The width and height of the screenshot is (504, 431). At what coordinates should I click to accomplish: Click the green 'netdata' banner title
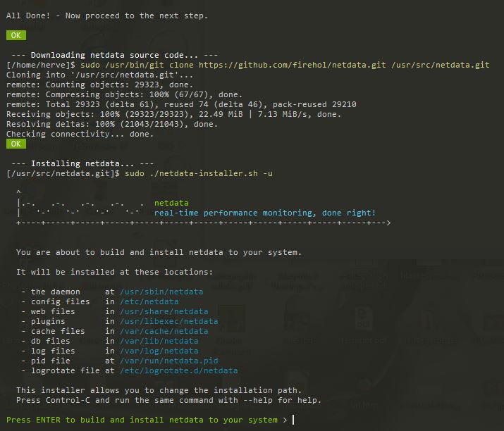click(x=171, y=203)
